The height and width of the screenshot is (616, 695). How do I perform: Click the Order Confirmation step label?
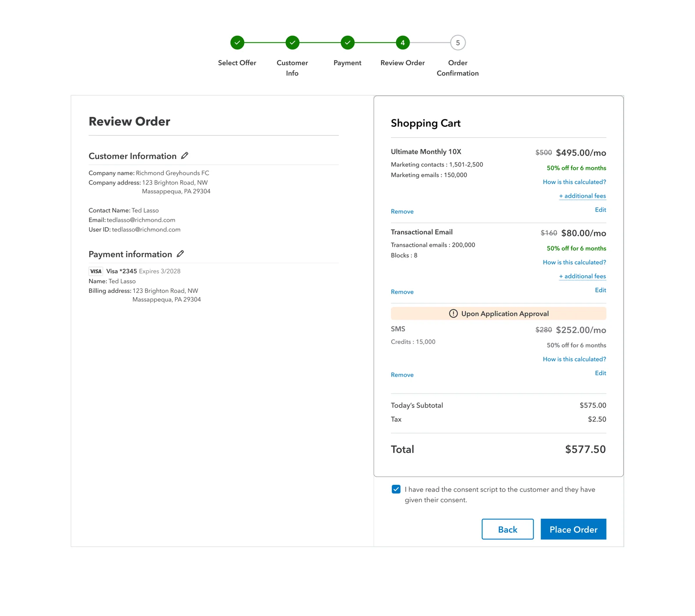tap(458, 68)
